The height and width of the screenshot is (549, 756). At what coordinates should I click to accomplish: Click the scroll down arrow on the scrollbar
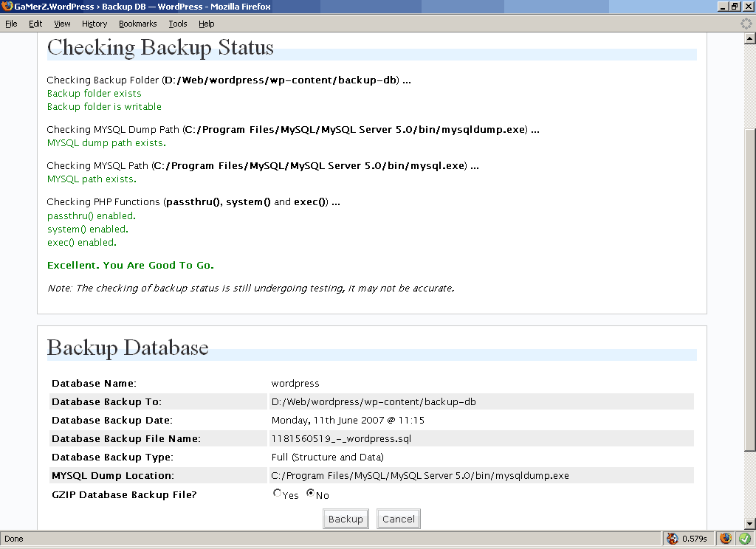[749, 523]
